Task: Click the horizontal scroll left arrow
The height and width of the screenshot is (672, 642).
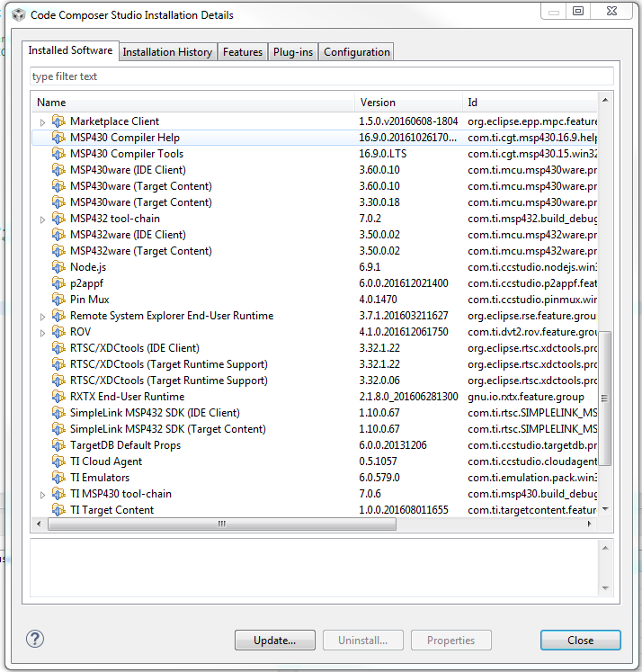Action: point(39,524)
